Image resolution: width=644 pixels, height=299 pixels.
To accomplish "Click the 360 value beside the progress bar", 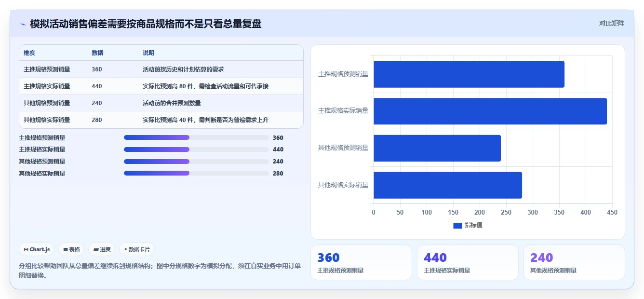I will coord(278,137).
